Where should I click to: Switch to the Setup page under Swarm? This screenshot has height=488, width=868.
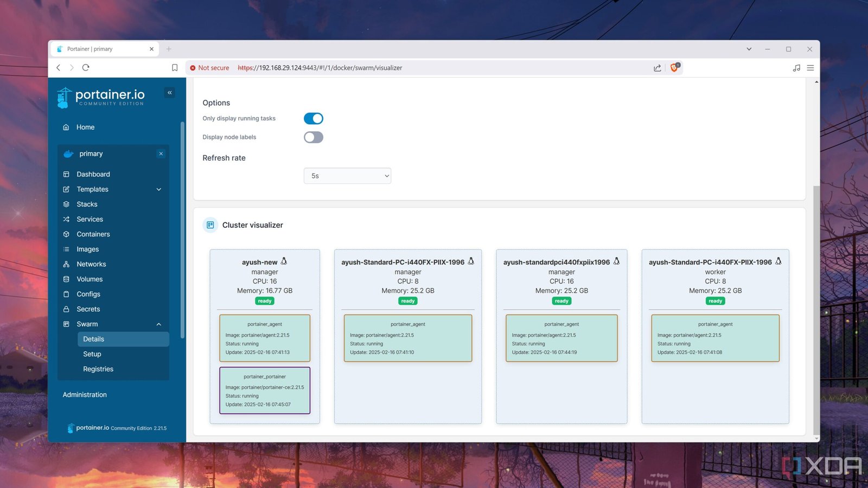pos(92,354)
